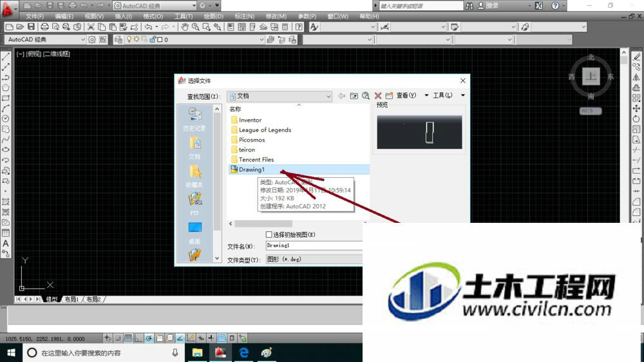Switch to the 布局1 tab

pyautogui.click(x=71, y=299)
